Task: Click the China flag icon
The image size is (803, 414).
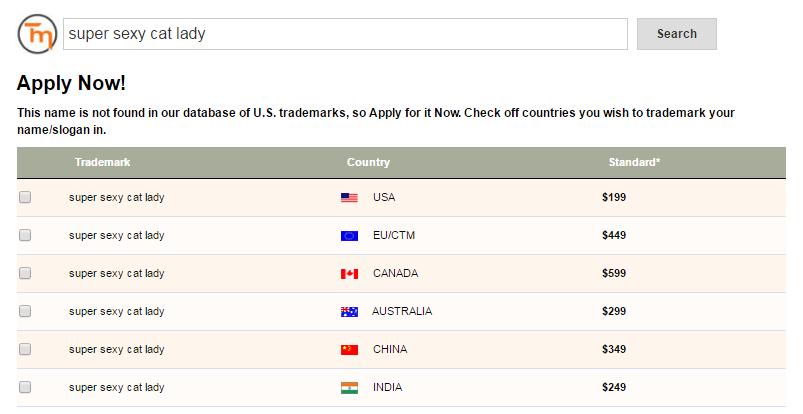Action: [349, 349]
